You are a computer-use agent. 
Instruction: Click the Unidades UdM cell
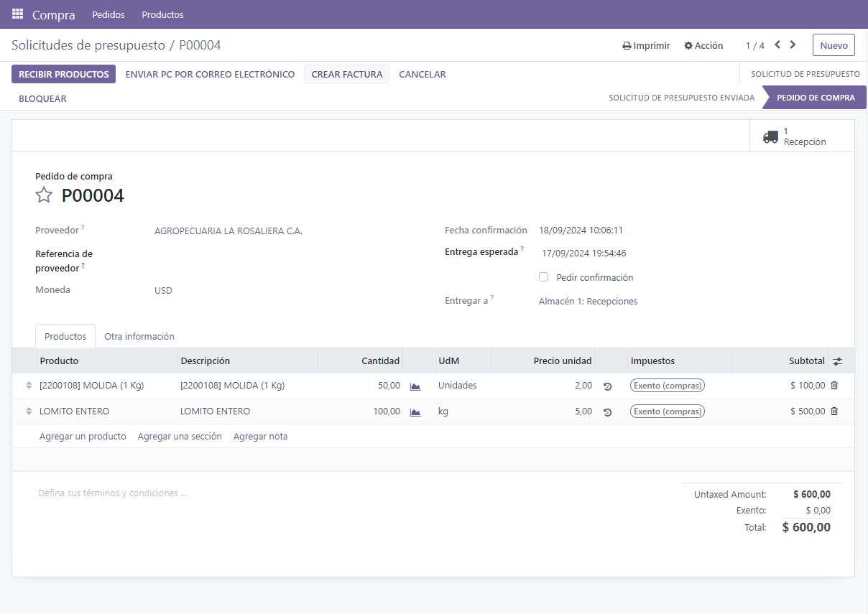(x=463, y=386)
